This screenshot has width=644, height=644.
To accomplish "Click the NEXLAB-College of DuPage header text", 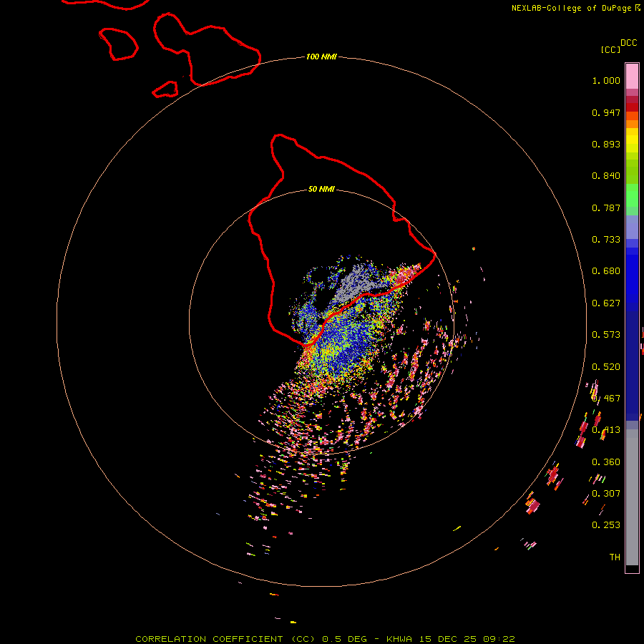I will tap(575, 8).
